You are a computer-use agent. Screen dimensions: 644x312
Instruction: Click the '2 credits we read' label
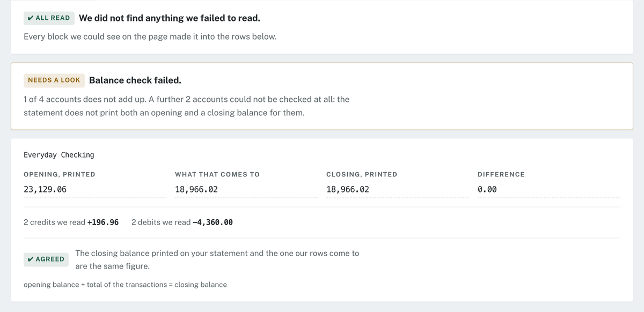click(x=54, y=222)
